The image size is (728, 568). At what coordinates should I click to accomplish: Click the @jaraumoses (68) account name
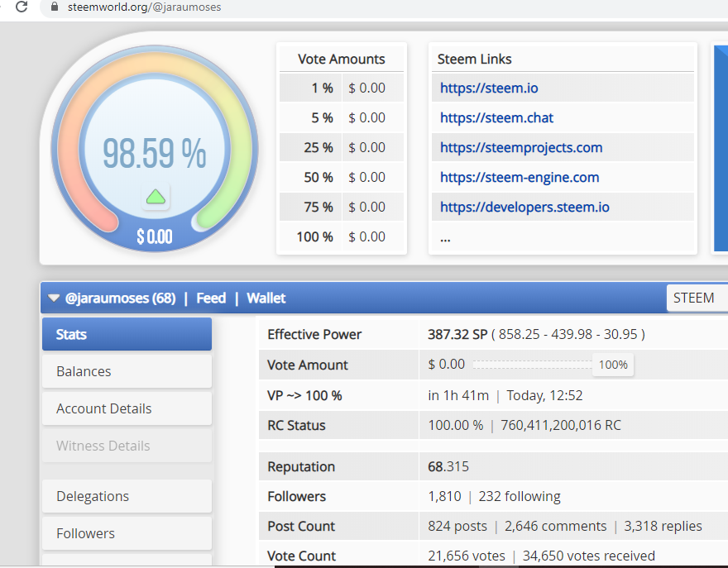(x=120, y=298)
